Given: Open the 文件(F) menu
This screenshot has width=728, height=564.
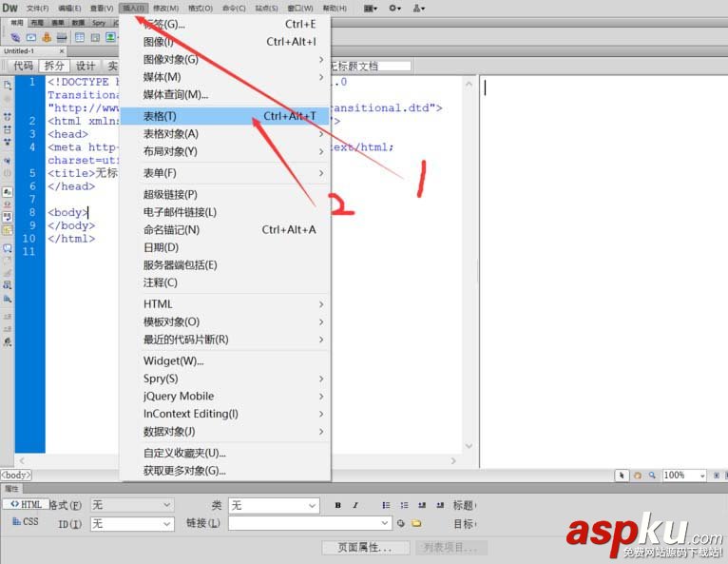Looking at the screenshot, I should 37,8.
